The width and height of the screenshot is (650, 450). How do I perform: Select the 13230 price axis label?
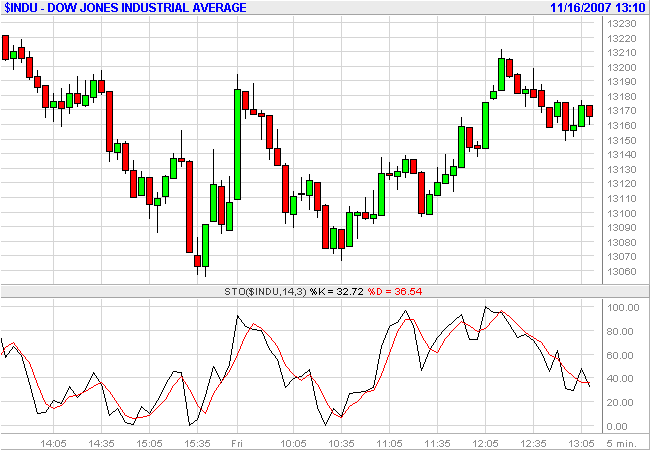(x=621, y=24)
